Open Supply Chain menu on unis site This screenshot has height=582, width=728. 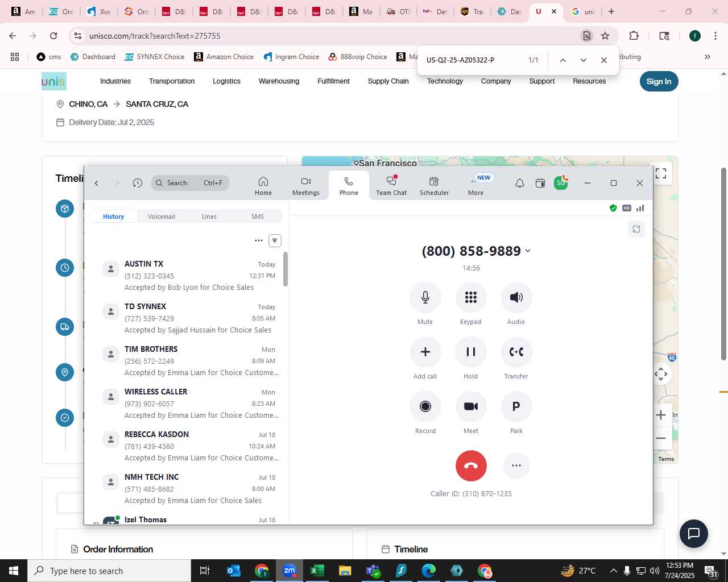coord(388,81)
